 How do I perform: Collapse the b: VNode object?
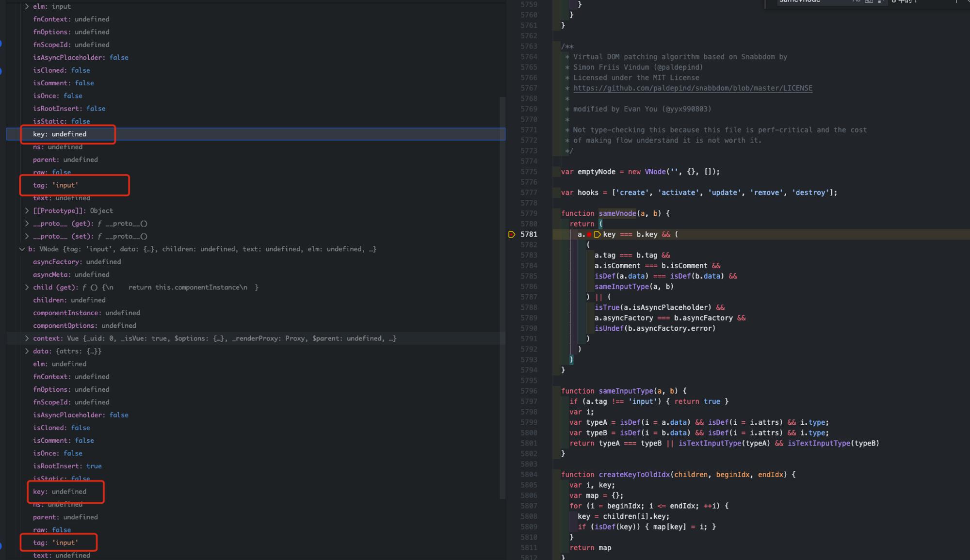click(22, 249)
